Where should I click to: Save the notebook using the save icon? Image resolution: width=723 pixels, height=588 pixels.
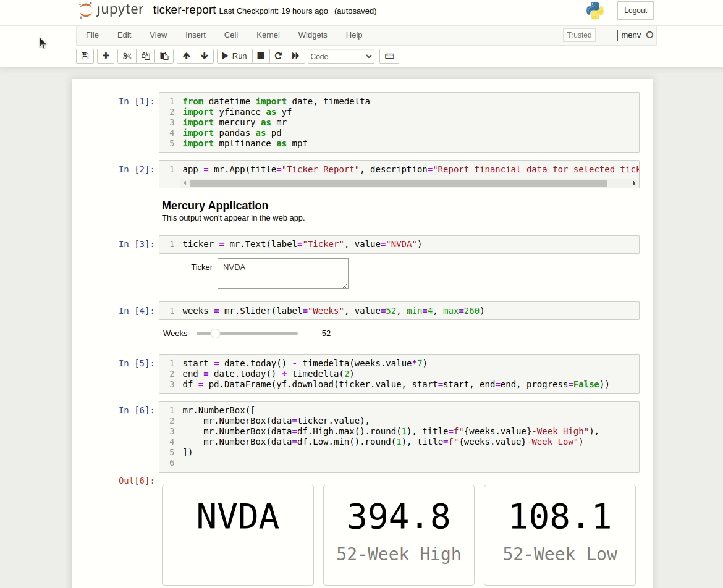pos(85,56)
